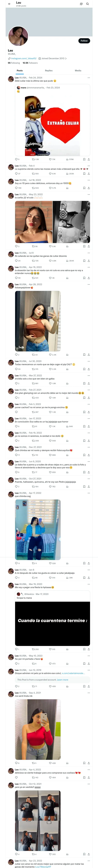This screenshot has width=98, height=868.
Task: Open more options on Jul 18, 2022 post
Action: tap(89, 180)
